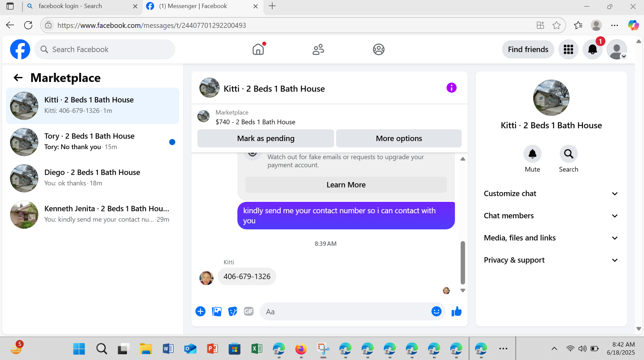Open the Tory conversation in Marketplace list
Image resolution: width=644 pixels, height=360 pixels.
[93, 142]
